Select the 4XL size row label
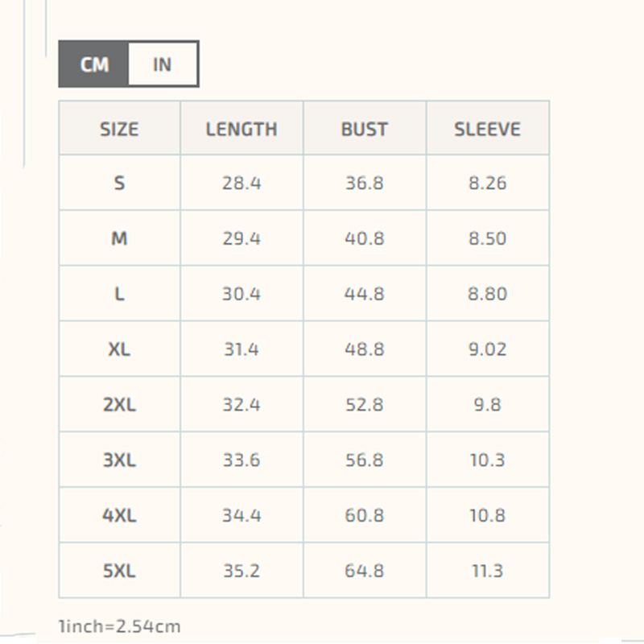644x644 pixels. [x=119, y=515]
